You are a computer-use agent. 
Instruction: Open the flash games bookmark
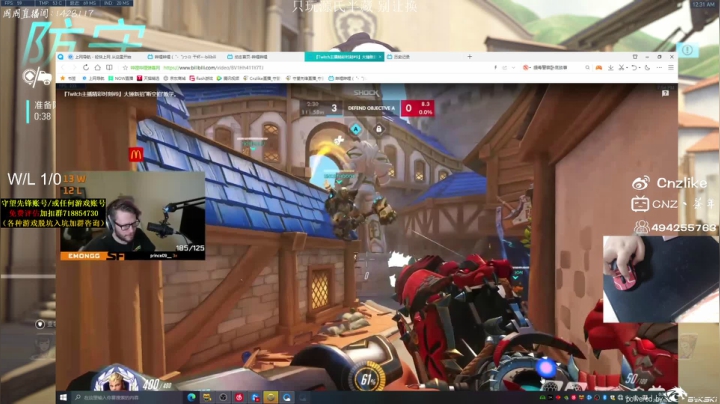coord(202,79)
